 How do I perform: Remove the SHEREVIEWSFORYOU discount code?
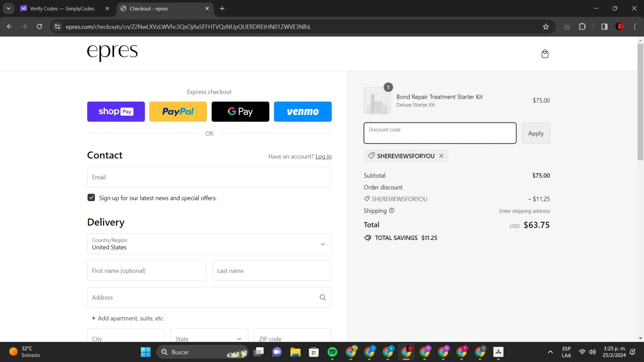click(441, 156)
